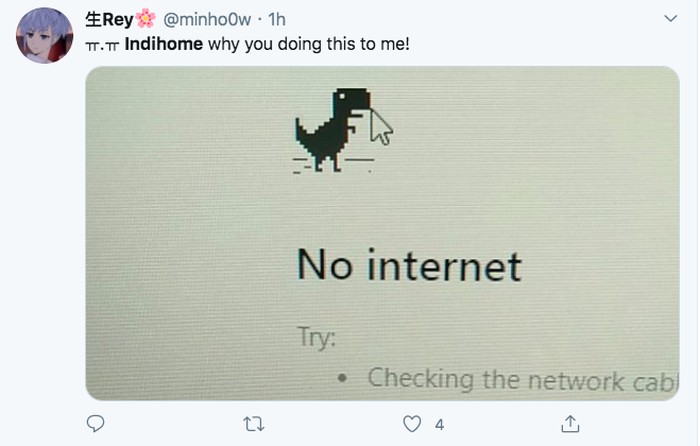This screenshot has height=446, width=700.
Task: Click the reply speech bubble icon
Action: [96, 424]
